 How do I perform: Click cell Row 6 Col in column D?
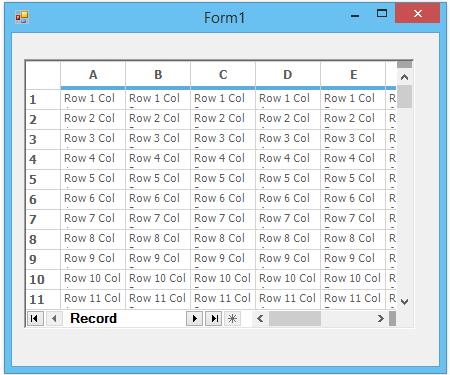click(288, 199)
